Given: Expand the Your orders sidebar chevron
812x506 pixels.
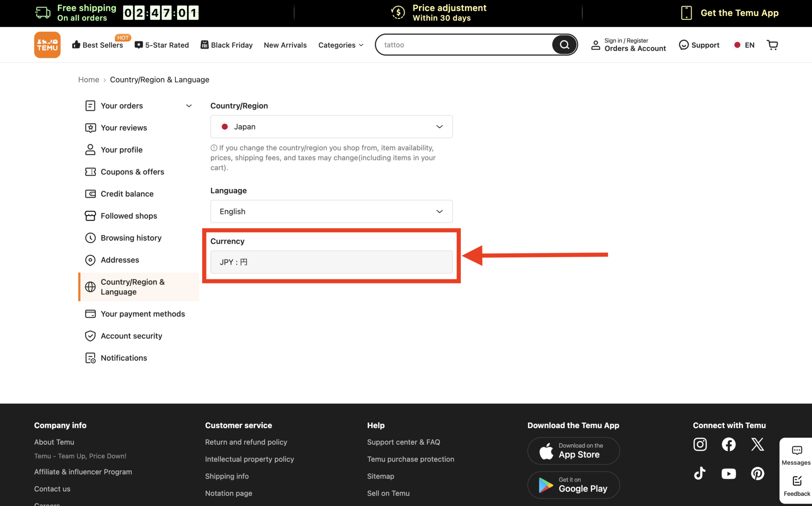Looking at the screenshot, I should pos(189,106).
